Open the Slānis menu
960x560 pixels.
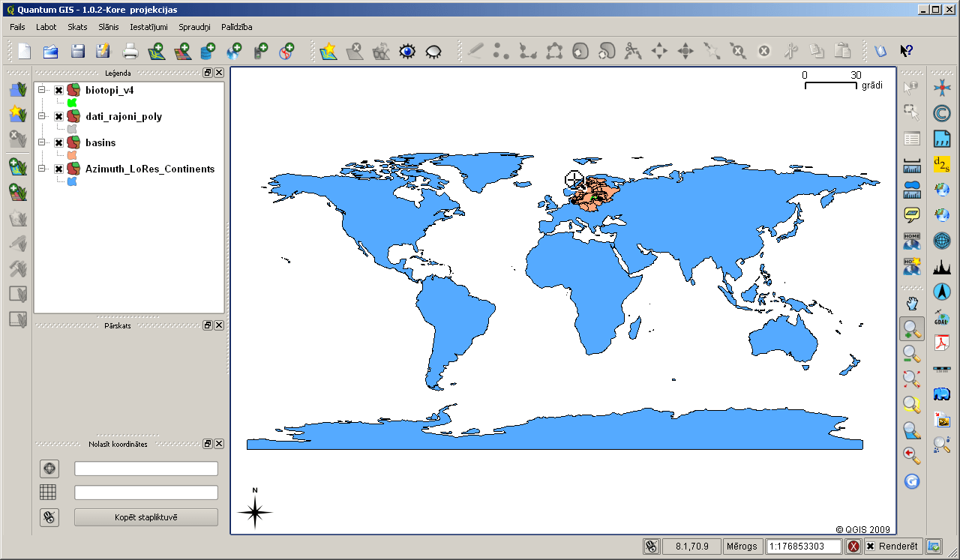[109, 27]
